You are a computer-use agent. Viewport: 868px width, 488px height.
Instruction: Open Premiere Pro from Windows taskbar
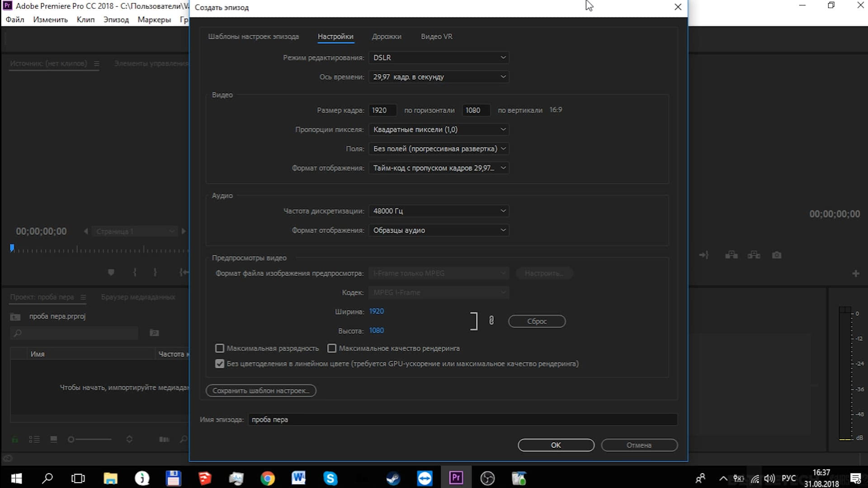456,478
